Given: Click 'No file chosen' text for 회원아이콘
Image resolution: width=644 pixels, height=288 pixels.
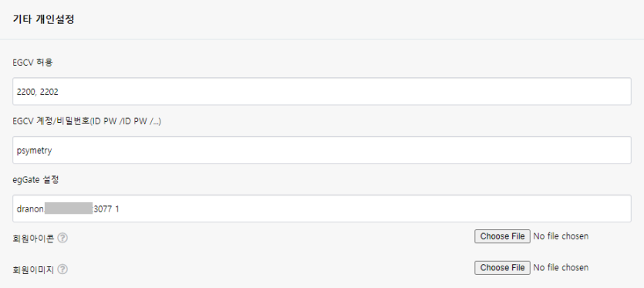Looking at the screenshot, I should coord(561,236).
